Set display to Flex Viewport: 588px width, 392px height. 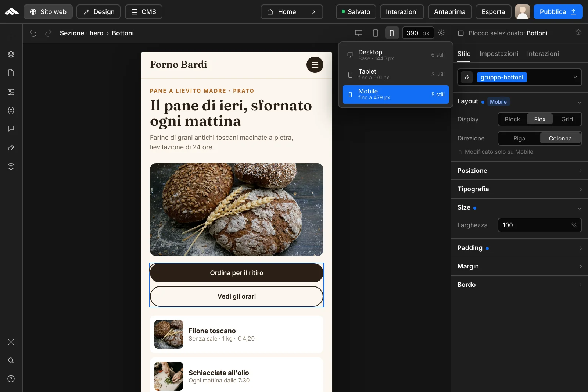pyautogui.click(x=540, y=119)
